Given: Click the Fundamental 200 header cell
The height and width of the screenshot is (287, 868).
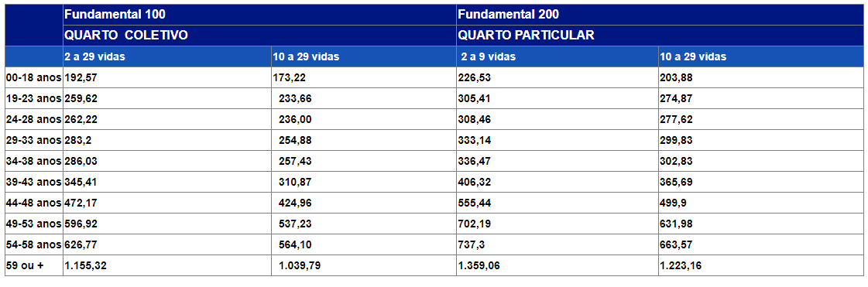Looking at the screenshot, I should tap(660, 15).
